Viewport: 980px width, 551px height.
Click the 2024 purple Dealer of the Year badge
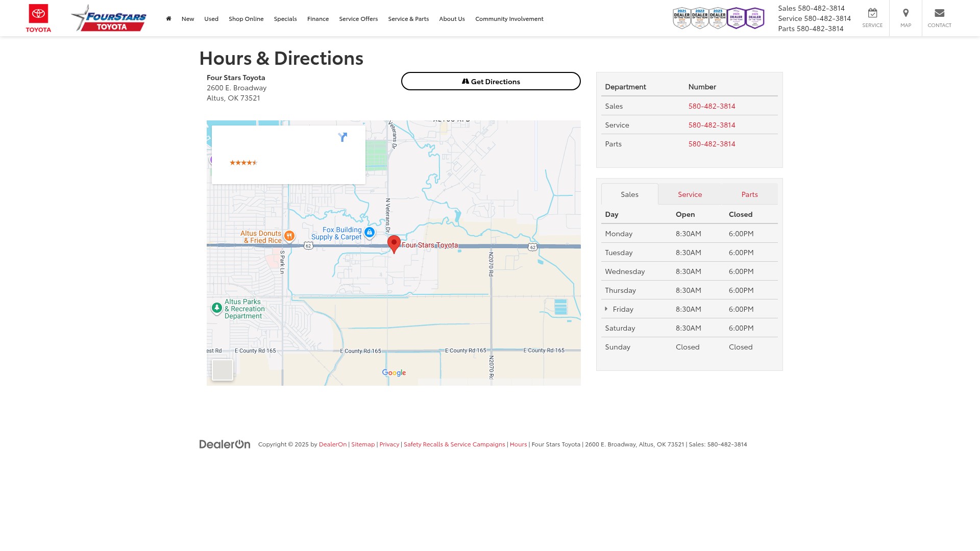[736, 18]
